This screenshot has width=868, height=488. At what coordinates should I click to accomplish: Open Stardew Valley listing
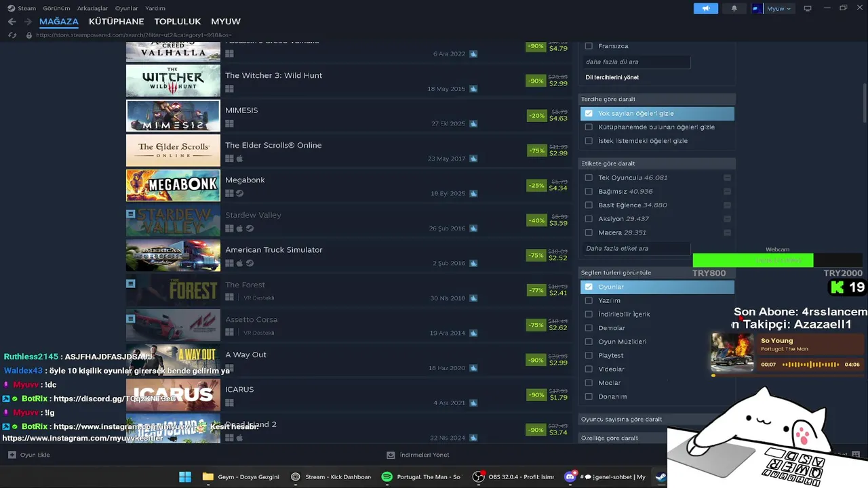(348, 220)
